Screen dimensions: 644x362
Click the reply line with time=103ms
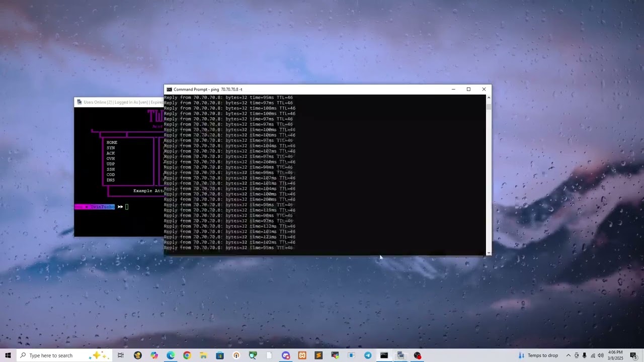(229, 232)
